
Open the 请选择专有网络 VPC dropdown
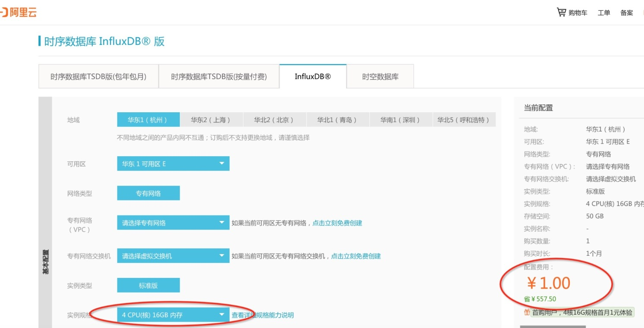coord(173,223)
